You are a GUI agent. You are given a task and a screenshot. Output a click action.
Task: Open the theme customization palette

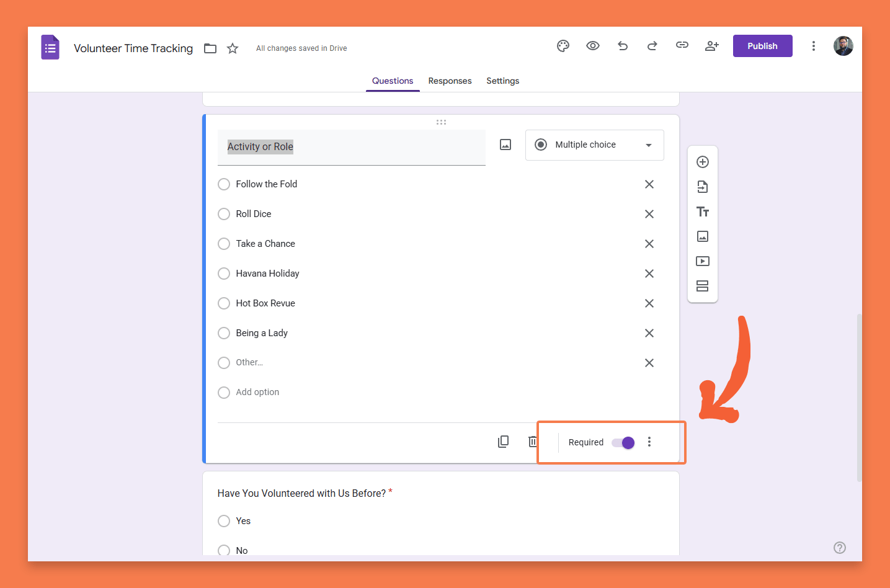pyautogui.click(x=563, y=46)
